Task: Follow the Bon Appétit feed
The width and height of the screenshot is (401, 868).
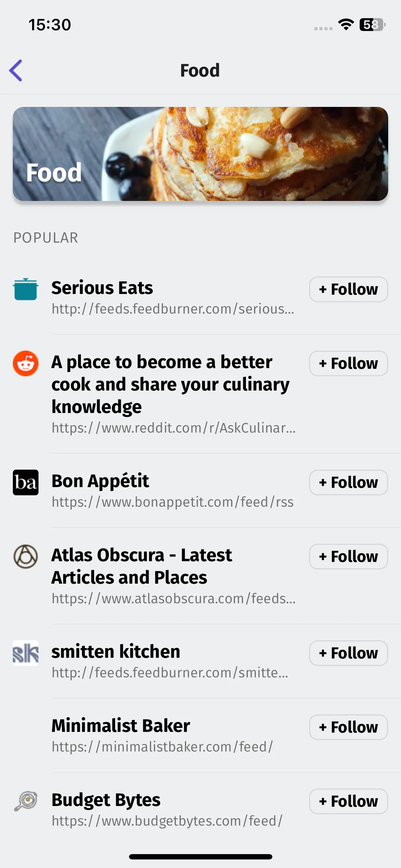Action: pyautogui.click(x=349, y=482)
